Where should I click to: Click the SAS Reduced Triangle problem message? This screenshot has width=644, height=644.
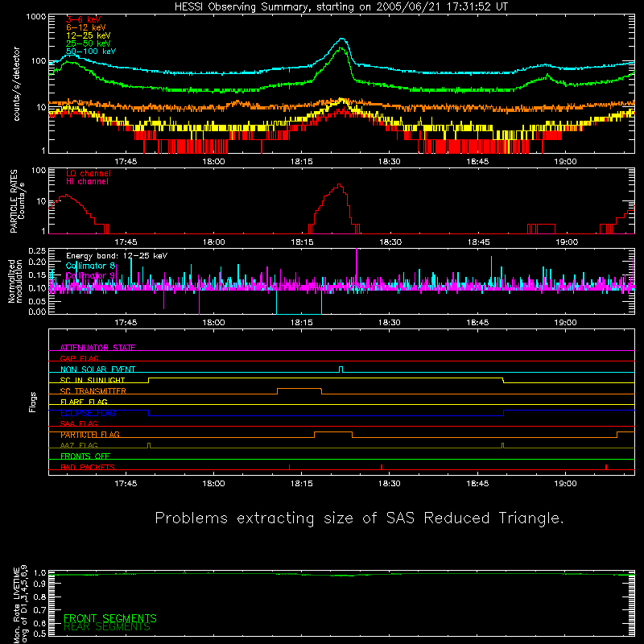(359, 518)
